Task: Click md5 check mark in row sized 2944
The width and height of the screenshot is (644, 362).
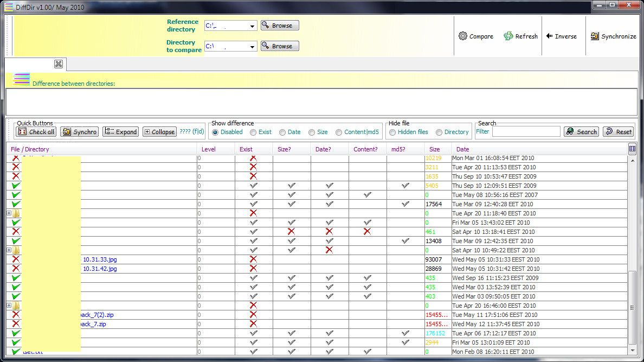Action: click(x=405, y=342)
